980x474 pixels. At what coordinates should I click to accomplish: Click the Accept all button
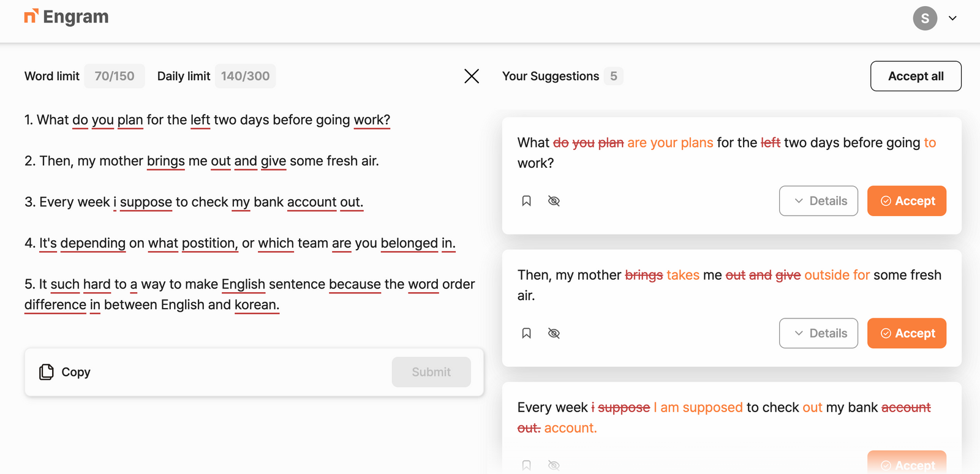point(915,76)
